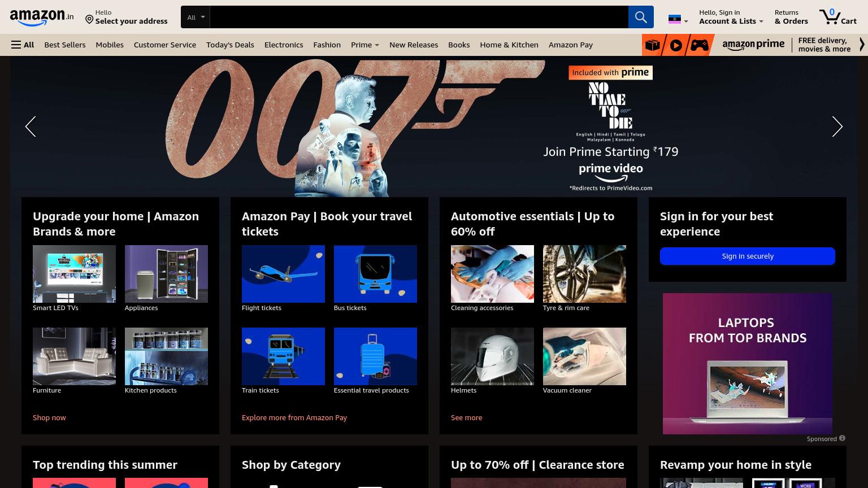Go to Best Sellers

pos(65,45)
